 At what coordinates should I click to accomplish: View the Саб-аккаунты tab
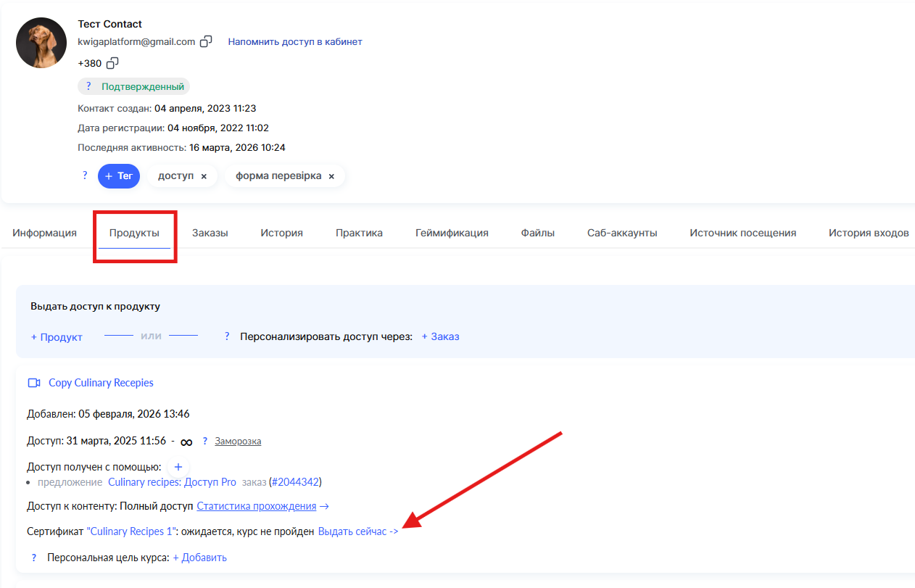click(622, 233)
